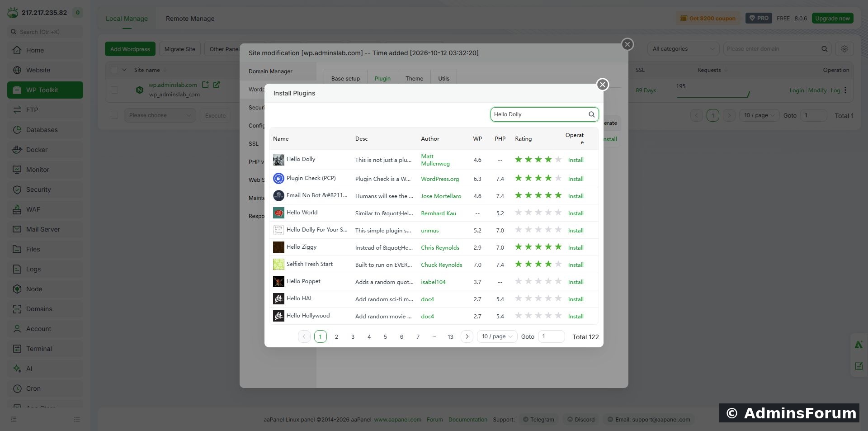868x431 pixels.
Task: Open Files folder icon
Action: point(17,249)
